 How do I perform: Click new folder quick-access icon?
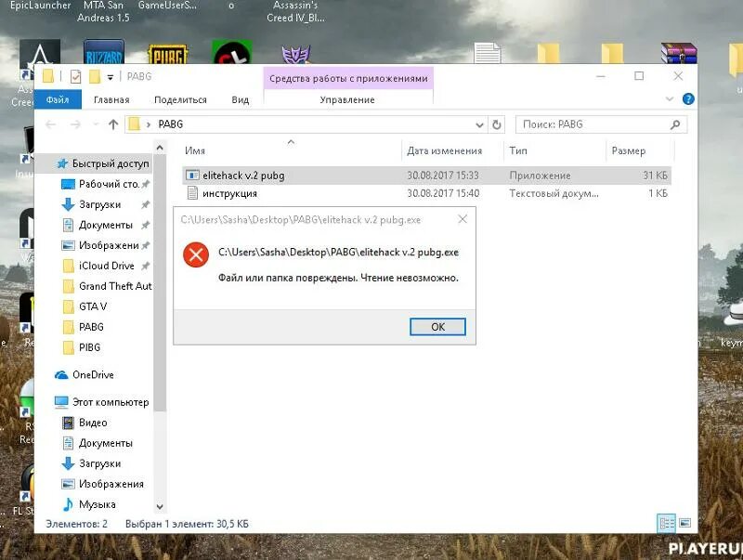[x=95, y=76]
